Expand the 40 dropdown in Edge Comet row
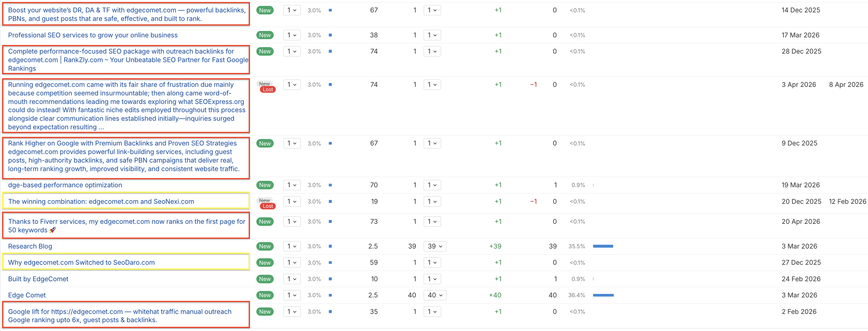Viewport: 868px width, 331px height. pyautogui.click(x=435, y=295)
